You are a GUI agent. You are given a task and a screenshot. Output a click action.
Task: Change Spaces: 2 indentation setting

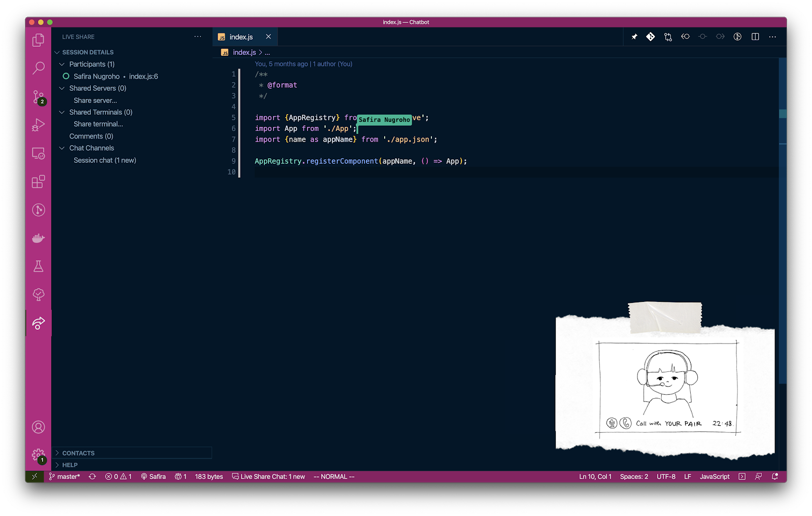634,476
